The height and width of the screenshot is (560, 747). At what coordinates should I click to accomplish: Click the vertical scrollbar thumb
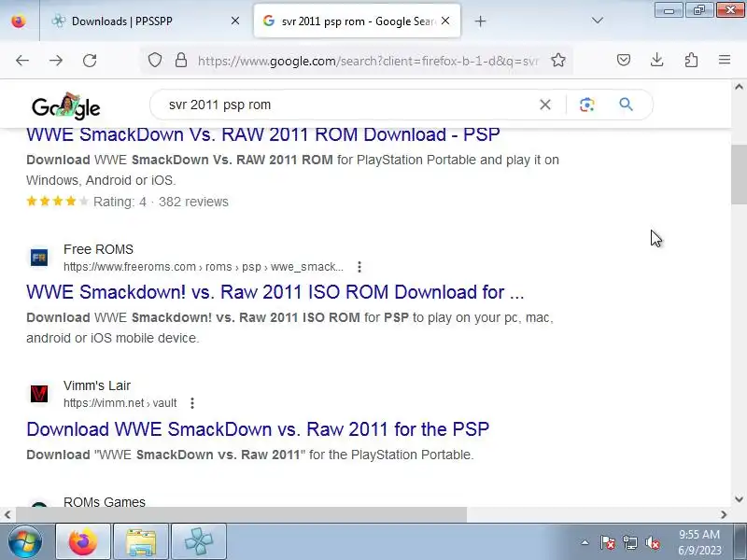click(x=739, y=175)
